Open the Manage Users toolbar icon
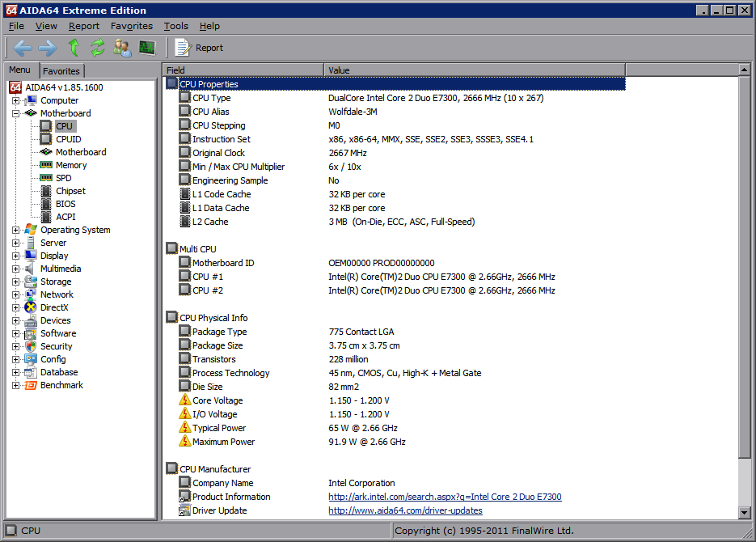756x542 pixels. coord(122,48)
